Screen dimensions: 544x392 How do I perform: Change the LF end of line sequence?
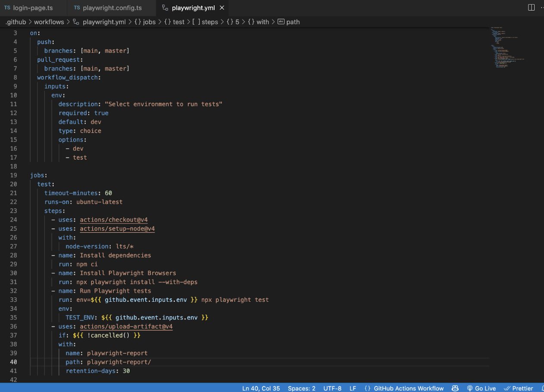coord(353,388)
